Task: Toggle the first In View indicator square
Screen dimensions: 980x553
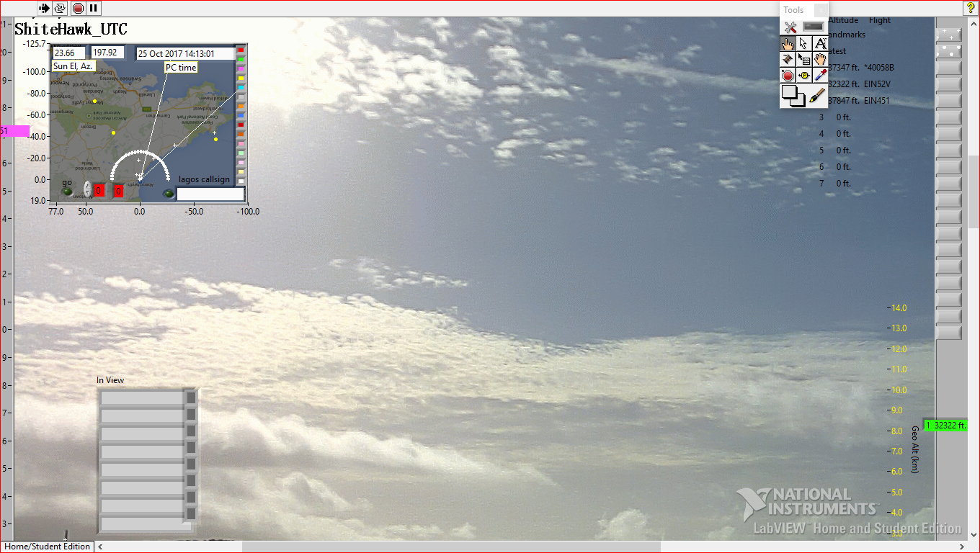Action: 191,397
